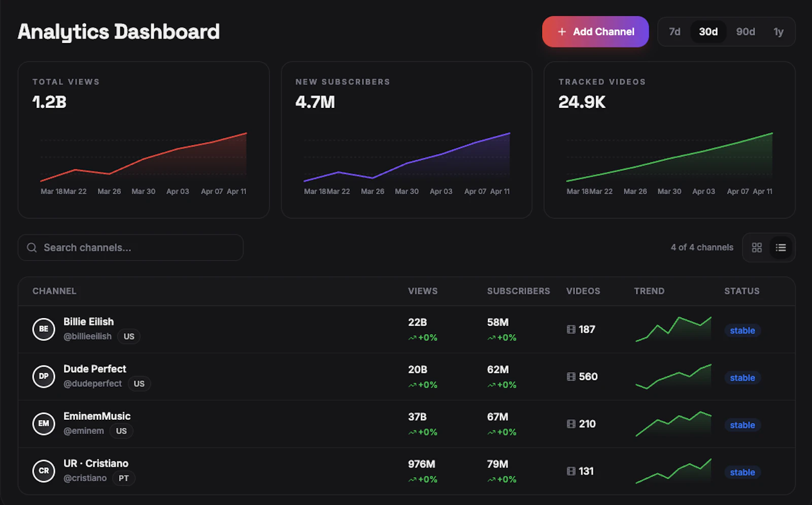Image resolution: width=812 pixels, height=505 pixels.
Task: Click the Total Views red line chart
Action: [x=144, y=157]
